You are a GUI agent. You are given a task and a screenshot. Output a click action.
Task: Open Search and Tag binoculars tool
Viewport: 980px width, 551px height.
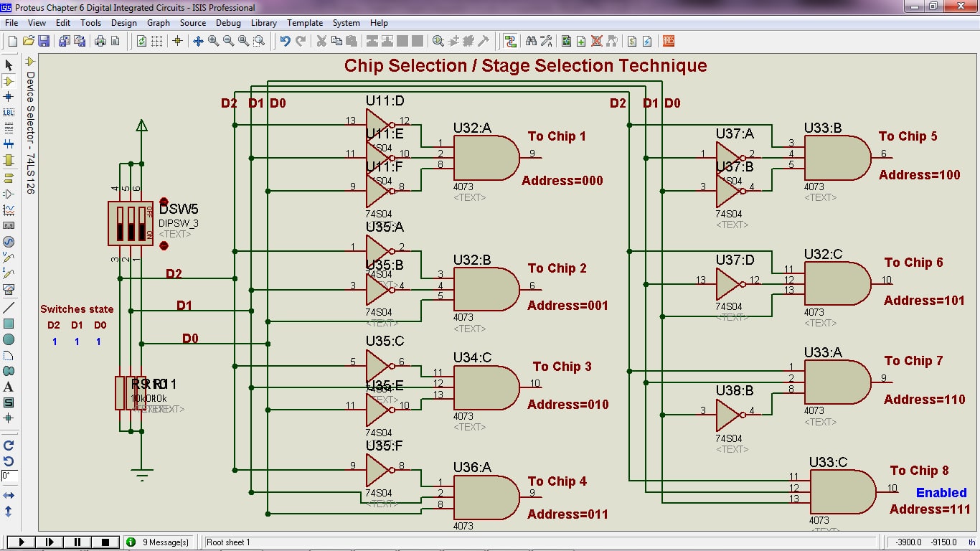[531, 41]
